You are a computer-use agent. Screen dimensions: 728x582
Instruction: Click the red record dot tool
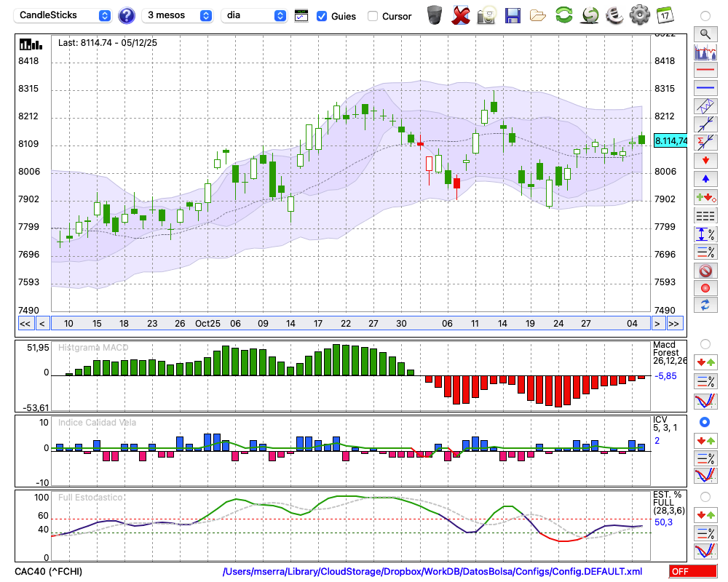pyautogui.click(x=705, y=288)
